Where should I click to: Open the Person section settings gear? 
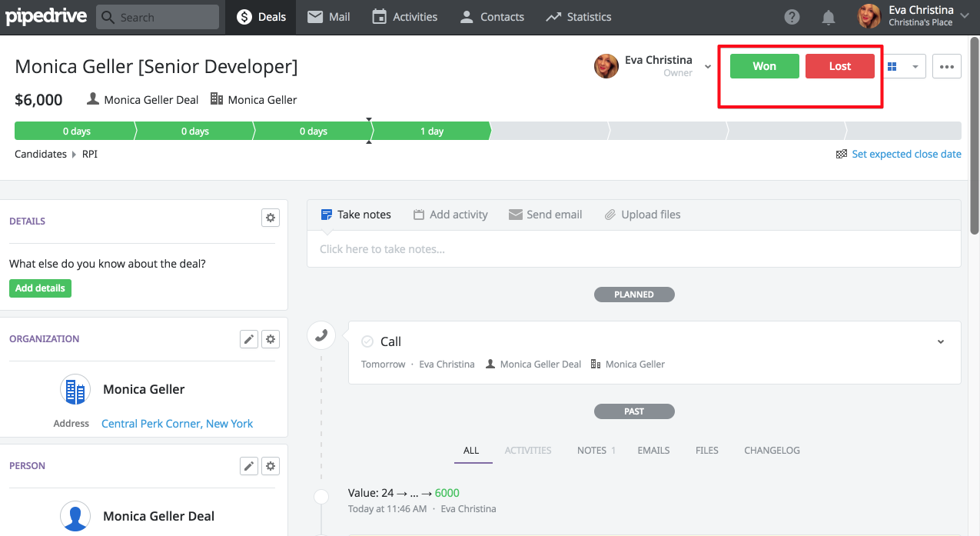(271, 466)
